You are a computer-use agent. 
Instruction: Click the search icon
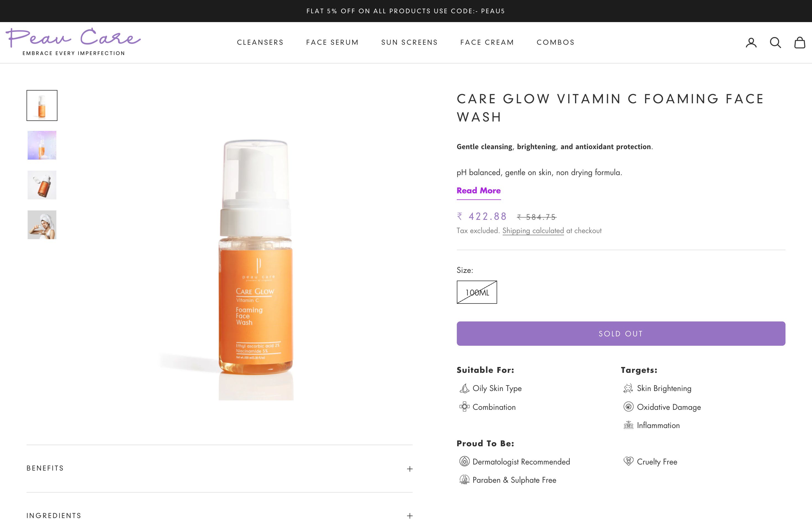pyautogui.click(x=775, y=42)
